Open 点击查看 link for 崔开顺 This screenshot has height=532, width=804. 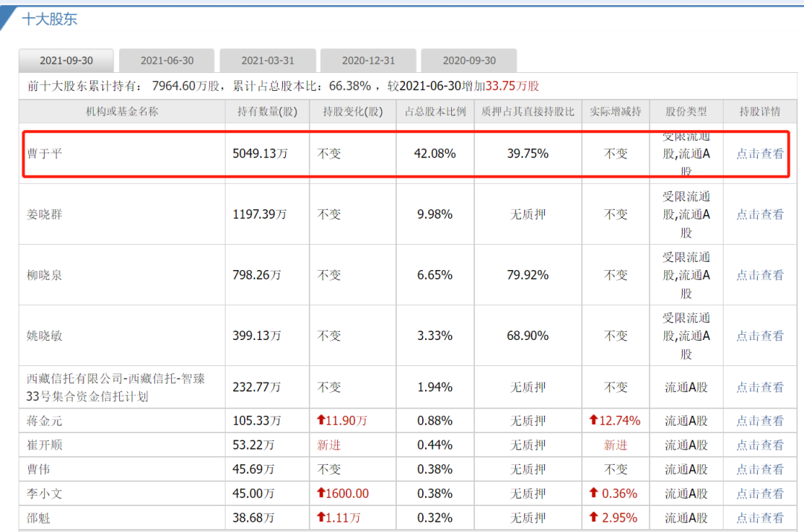tap(760, 445)
